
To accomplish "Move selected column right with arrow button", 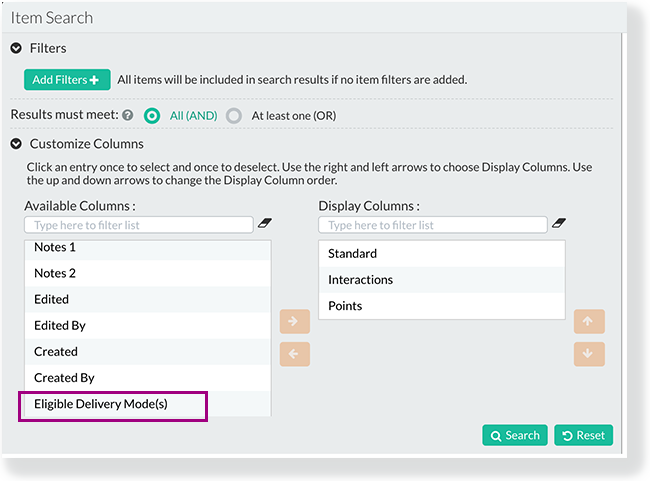I will [x=295, y=321].
